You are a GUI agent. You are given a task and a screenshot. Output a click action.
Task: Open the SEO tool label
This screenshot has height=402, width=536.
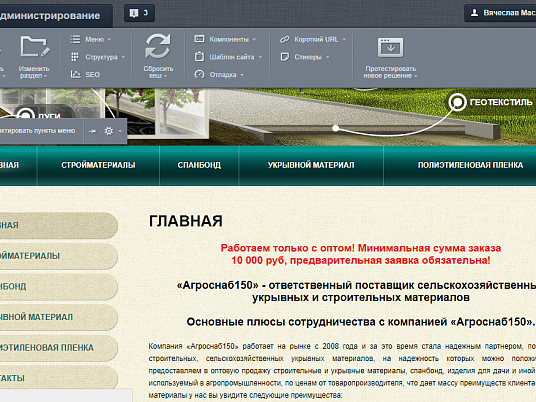click(x=92, y=75)
